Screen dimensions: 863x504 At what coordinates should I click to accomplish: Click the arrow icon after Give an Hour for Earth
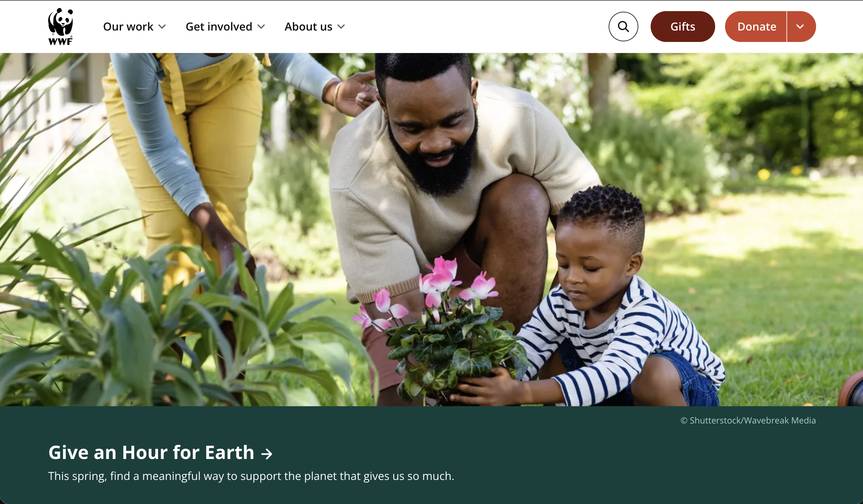point(266,454)
